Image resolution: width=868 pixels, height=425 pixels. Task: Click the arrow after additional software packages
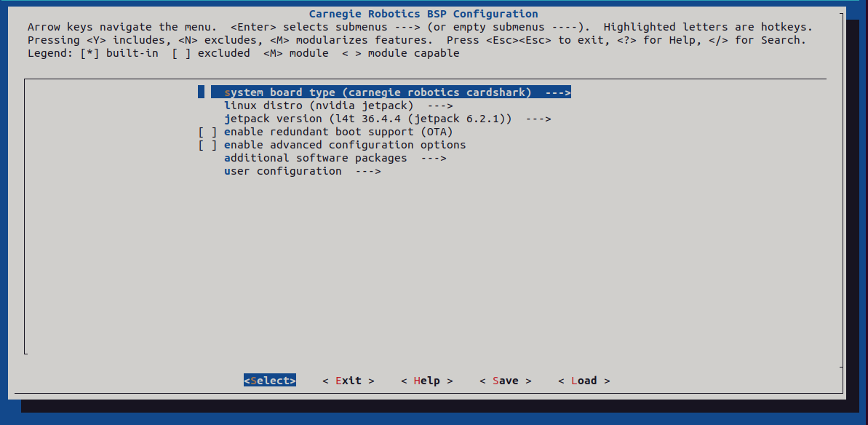pyautogui.click(x=434, y=158)
